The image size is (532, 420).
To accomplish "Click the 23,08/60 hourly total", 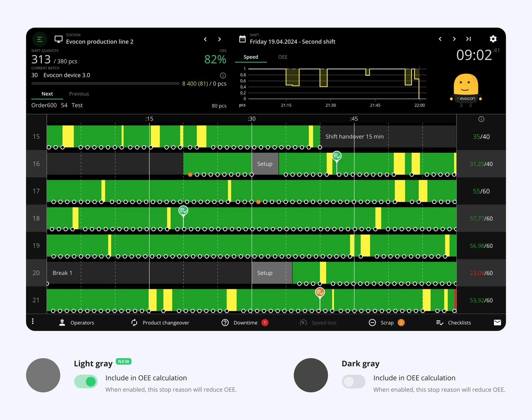I will pos(481,273).
